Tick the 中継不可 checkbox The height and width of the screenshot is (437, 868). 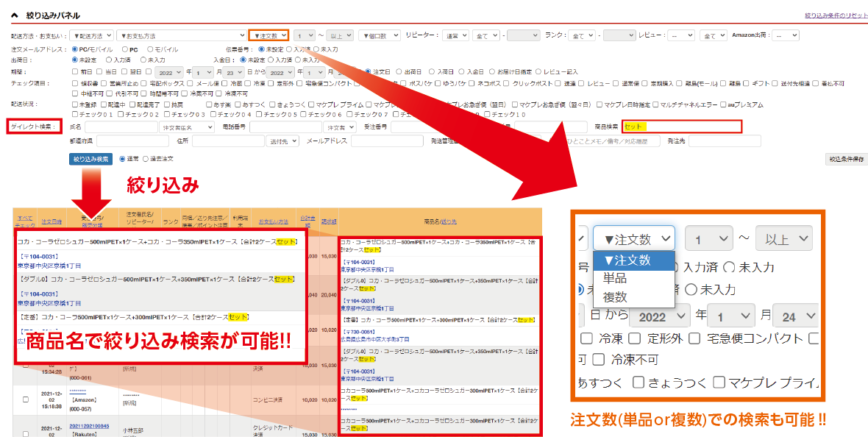(75, 93)
